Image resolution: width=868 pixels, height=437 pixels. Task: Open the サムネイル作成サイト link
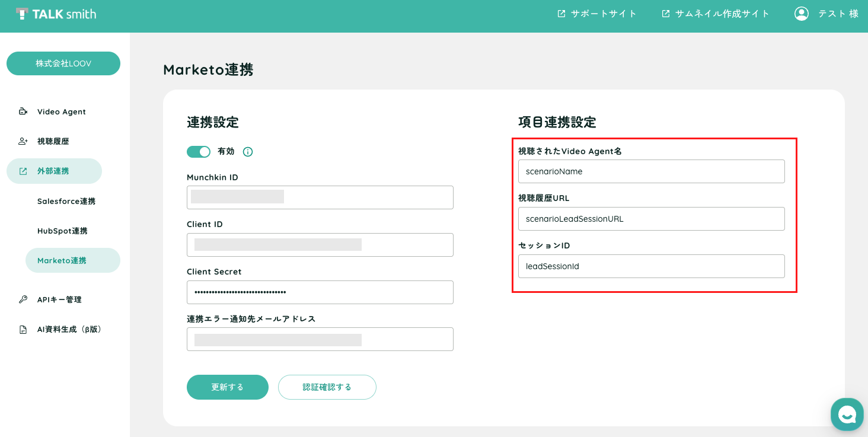[716, 14]
